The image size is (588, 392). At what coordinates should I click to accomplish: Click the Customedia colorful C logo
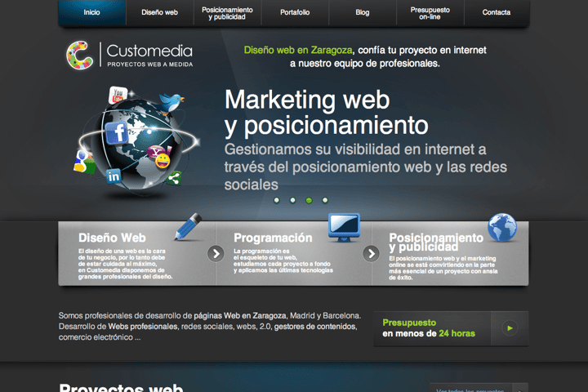[x=79, y=56]
